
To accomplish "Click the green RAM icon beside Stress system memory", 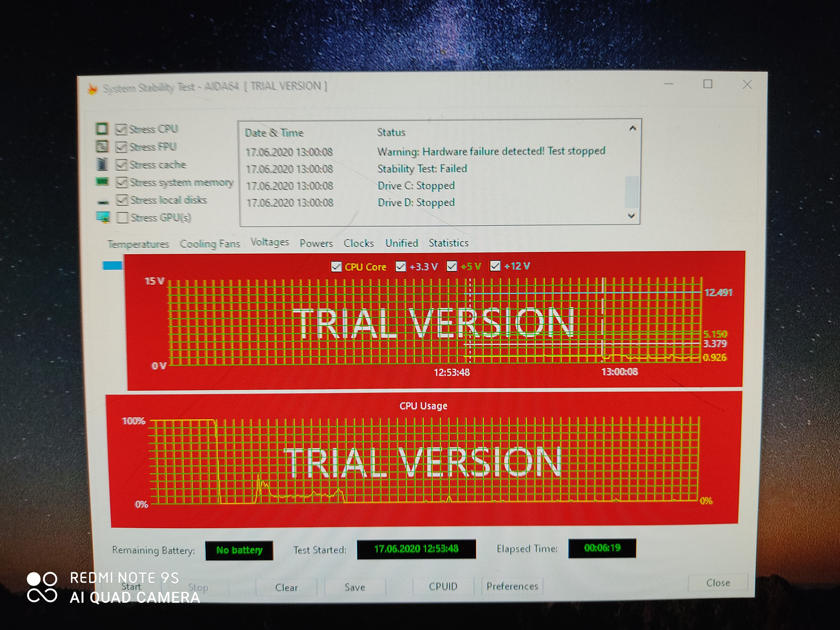I will pos(102,182).
